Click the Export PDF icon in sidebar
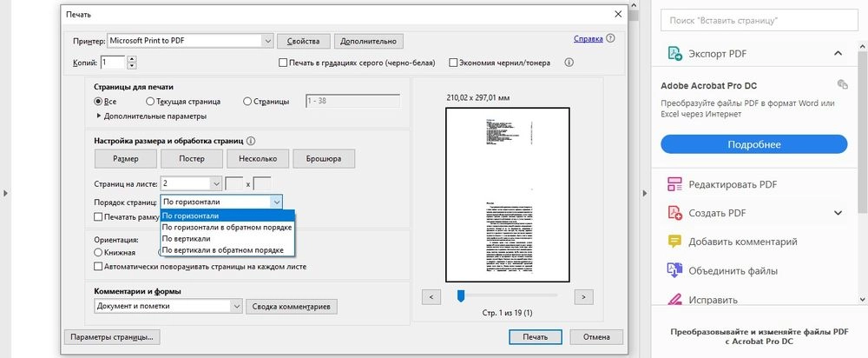The image size is (868, 358). (x=674, y=54)
